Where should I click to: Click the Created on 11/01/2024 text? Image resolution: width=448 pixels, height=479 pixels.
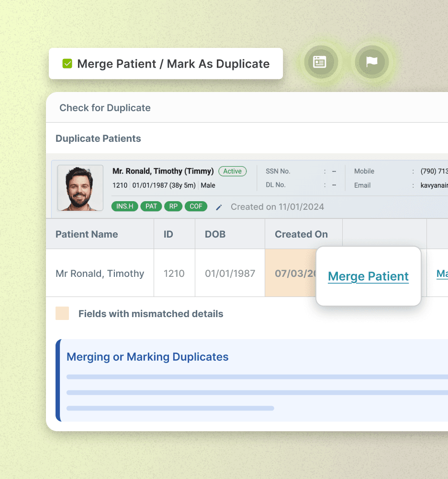(277, 207)
